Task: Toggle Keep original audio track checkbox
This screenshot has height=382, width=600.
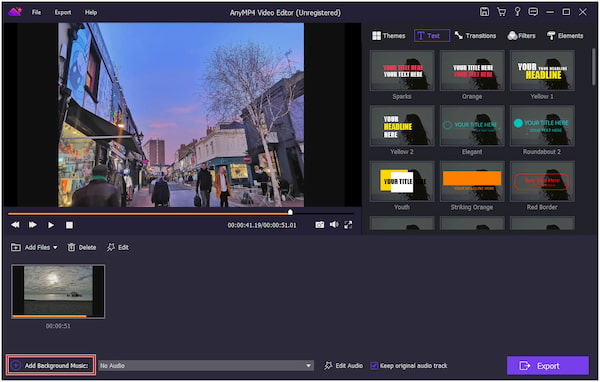Action: (x=374, y=366)
